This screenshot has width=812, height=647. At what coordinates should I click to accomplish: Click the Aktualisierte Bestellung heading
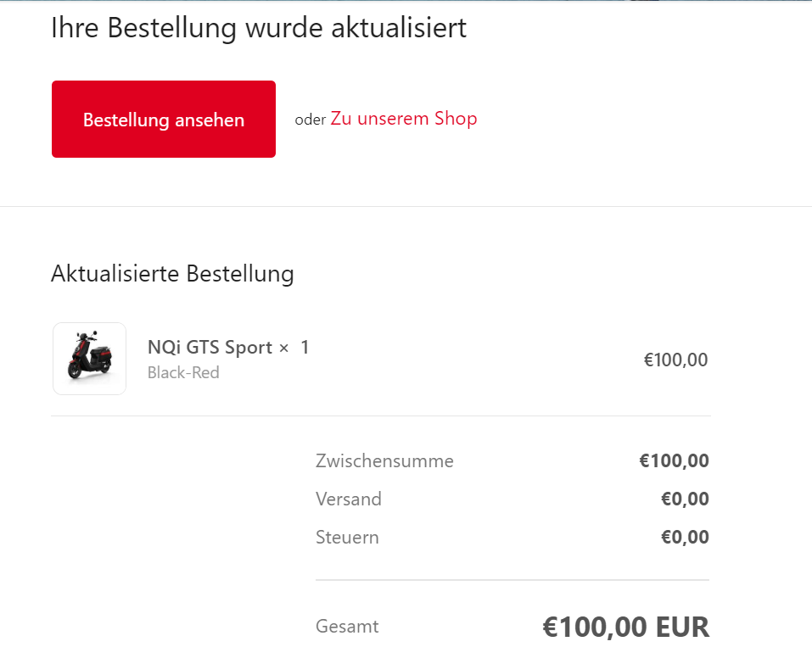pyautogui.click(x=172, y=274)
